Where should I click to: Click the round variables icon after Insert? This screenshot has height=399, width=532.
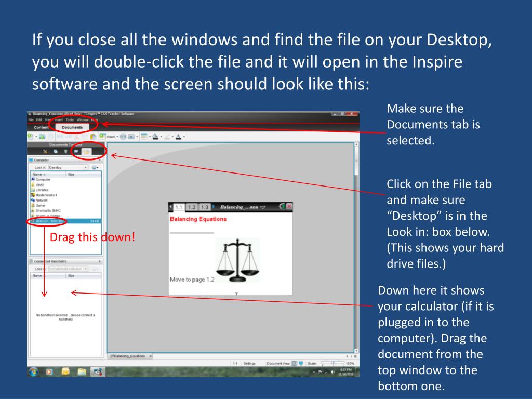123,137
